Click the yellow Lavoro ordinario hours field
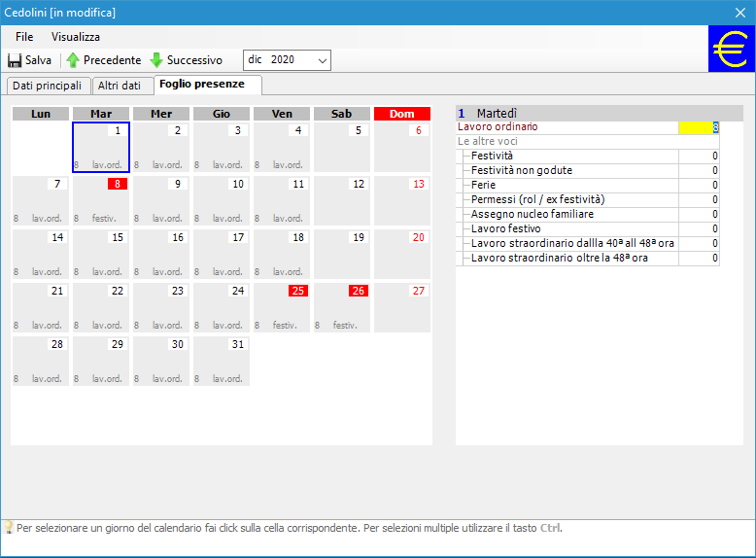This screenshot has width=756, height=558. pos(698,127)
